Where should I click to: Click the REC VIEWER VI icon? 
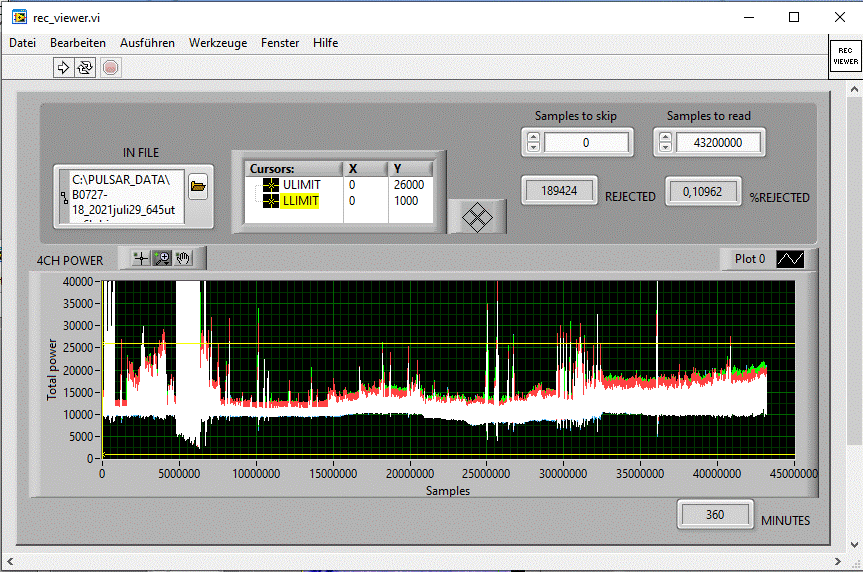pyautogui.click(x=845, y=56)
